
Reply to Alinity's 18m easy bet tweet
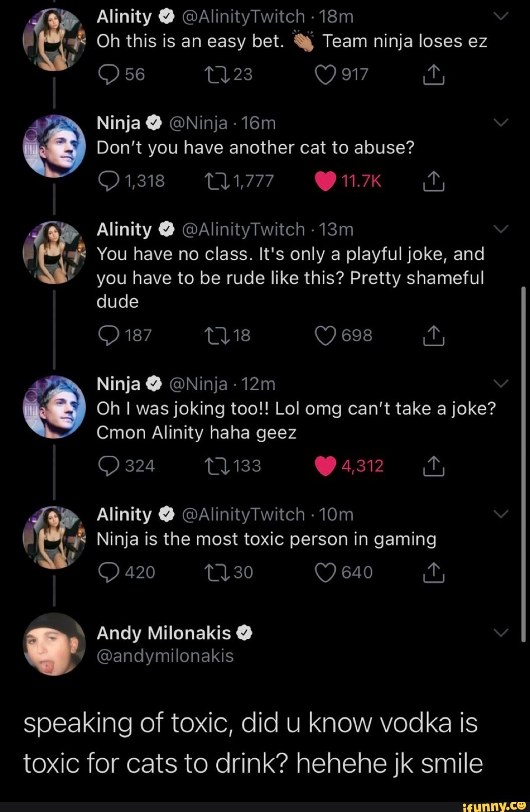point(108,75)
